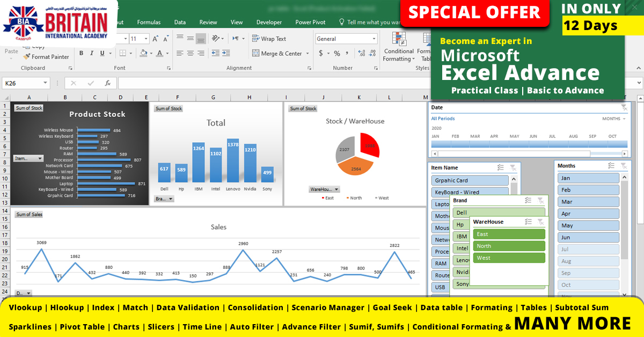The height and width of the screenshot is (337, 644).
Task: Apply the Percent Style format
Action: [336, 53]
